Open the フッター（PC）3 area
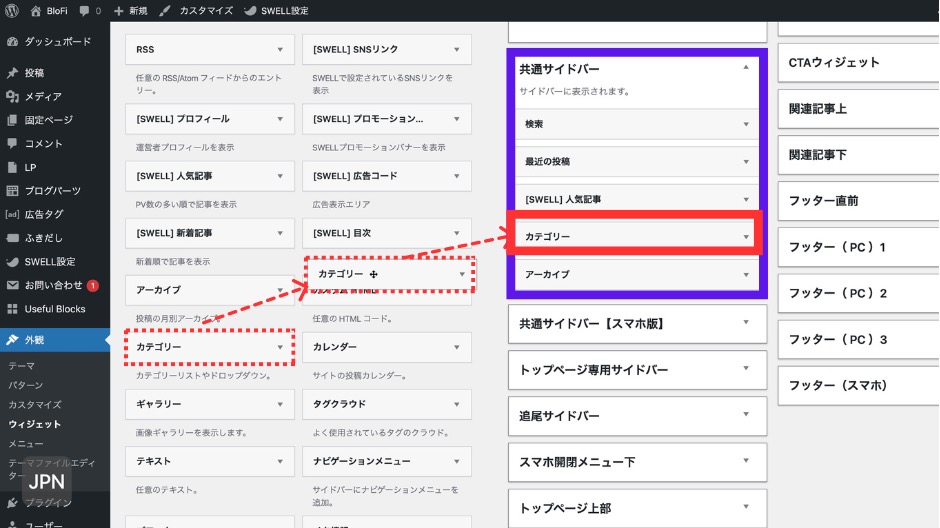Image resolution: width=940 pixels, height=528 pixels. pyautogui.click(x=858, y=339)
